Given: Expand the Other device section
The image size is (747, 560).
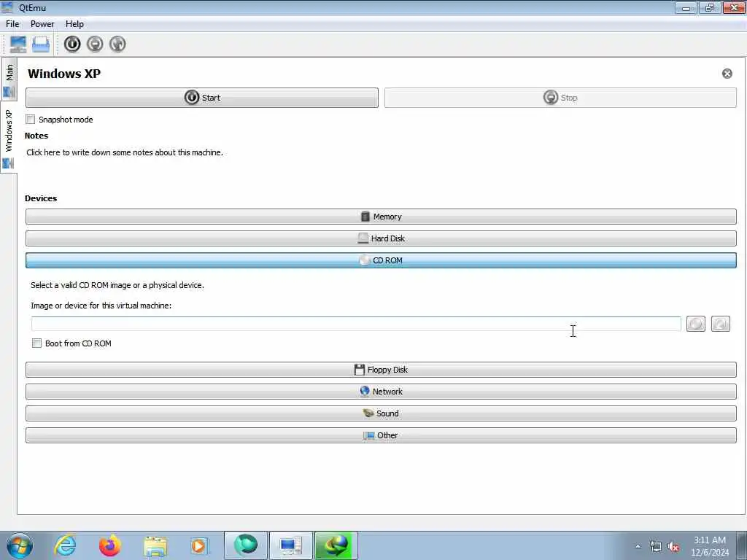Looking at the screenshot, I should pyautogui.click(x=381, y=435).
